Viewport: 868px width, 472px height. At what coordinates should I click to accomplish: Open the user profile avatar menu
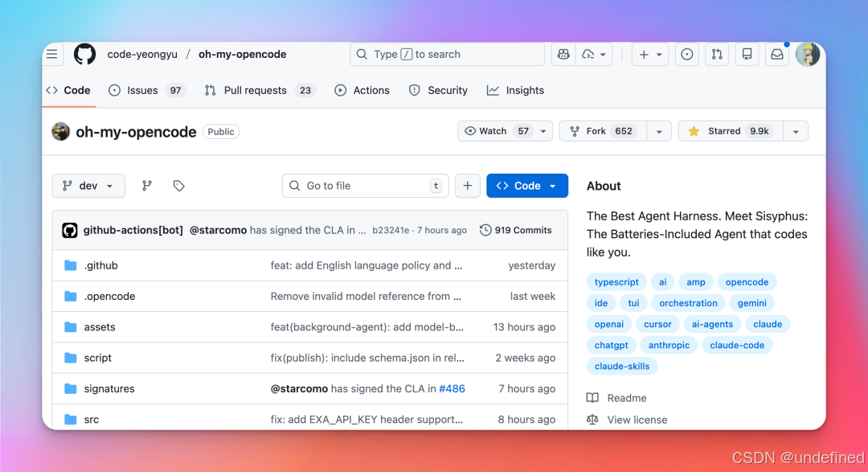coord(808,55)
